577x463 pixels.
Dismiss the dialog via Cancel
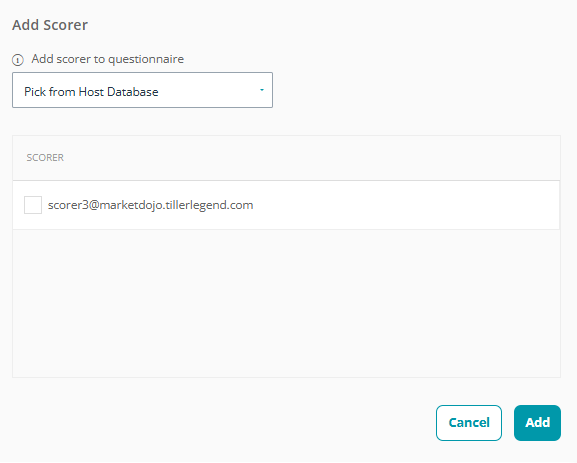[x=469, y=423]
